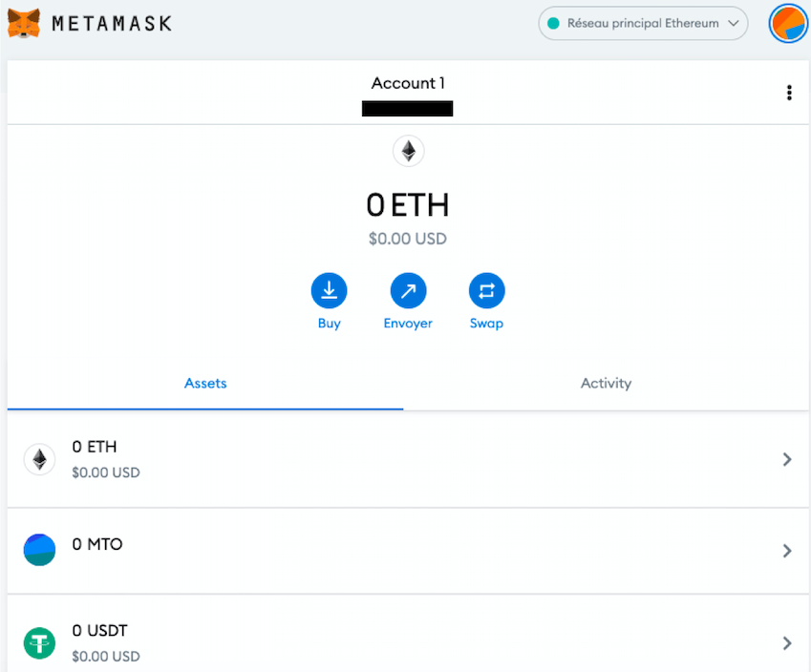Click the Envoyer label
Viewport: 811px width, 672px height.
tap(408, 323)
